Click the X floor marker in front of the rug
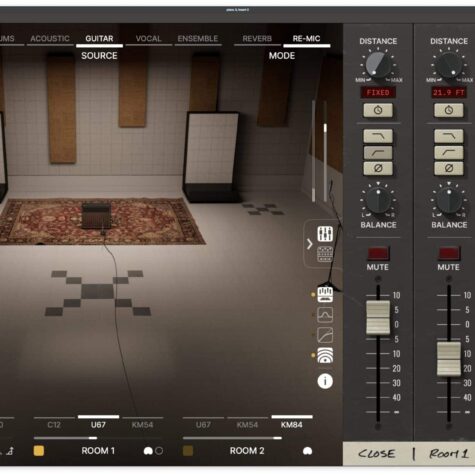This screenshot has height=475, width=475. tap(98, 293)
